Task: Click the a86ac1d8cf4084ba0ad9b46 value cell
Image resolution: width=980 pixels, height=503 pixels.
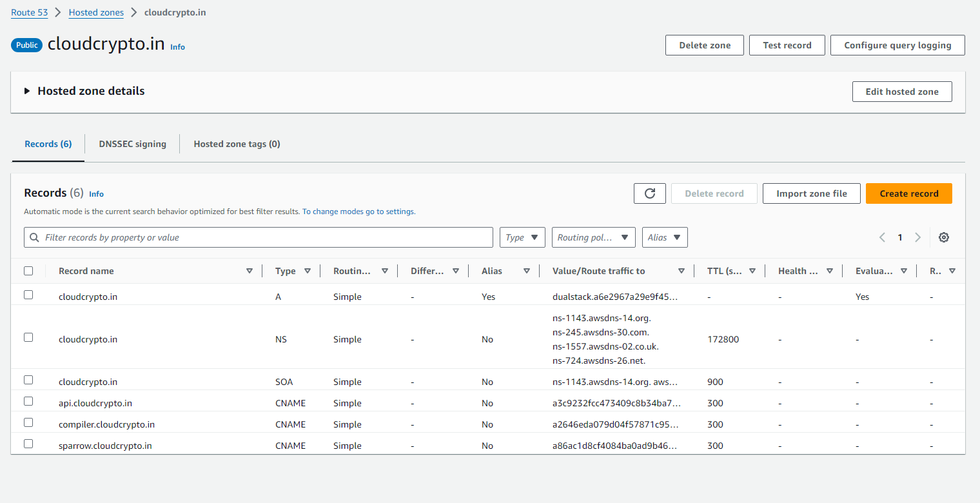Action: (x=616, y=446)
